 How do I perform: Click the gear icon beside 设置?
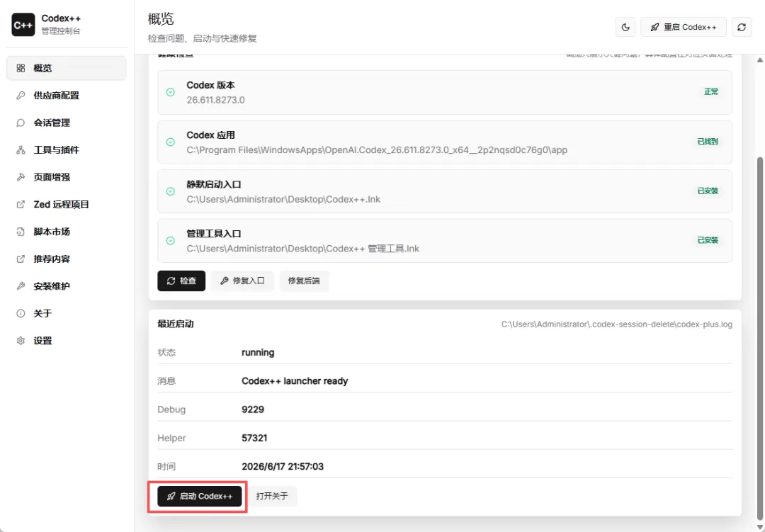pyautogui.click(x=21, y=341)
